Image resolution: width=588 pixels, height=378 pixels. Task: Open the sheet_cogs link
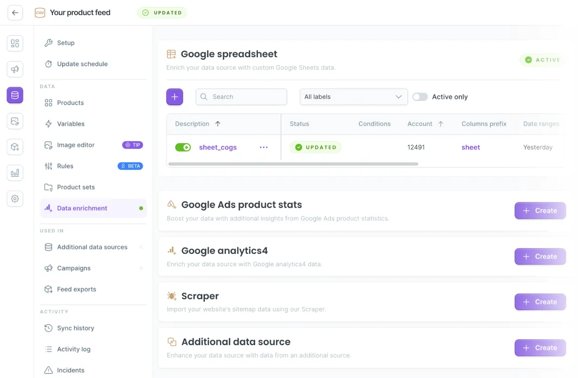(x=218, y=147)
